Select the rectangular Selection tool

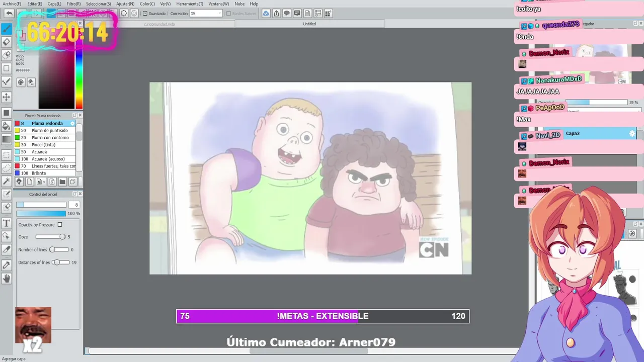point(7,155)
